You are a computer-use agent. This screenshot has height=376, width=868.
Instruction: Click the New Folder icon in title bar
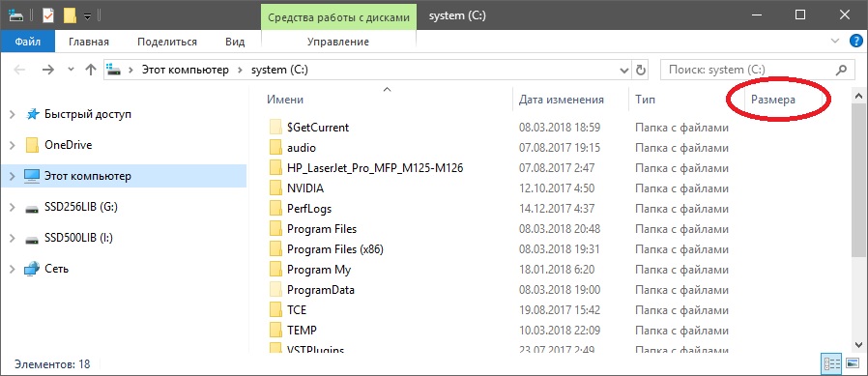click(x=70, y=15)
